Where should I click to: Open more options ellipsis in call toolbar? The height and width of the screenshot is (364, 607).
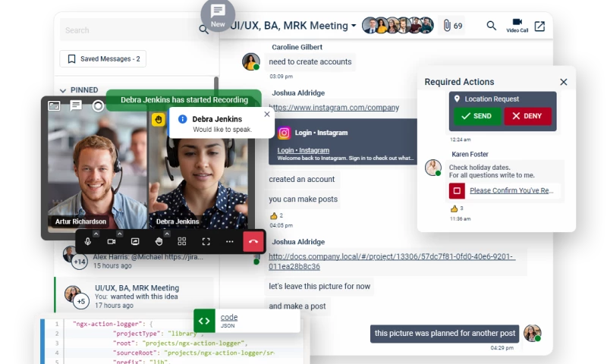click(x=230, y=242)
